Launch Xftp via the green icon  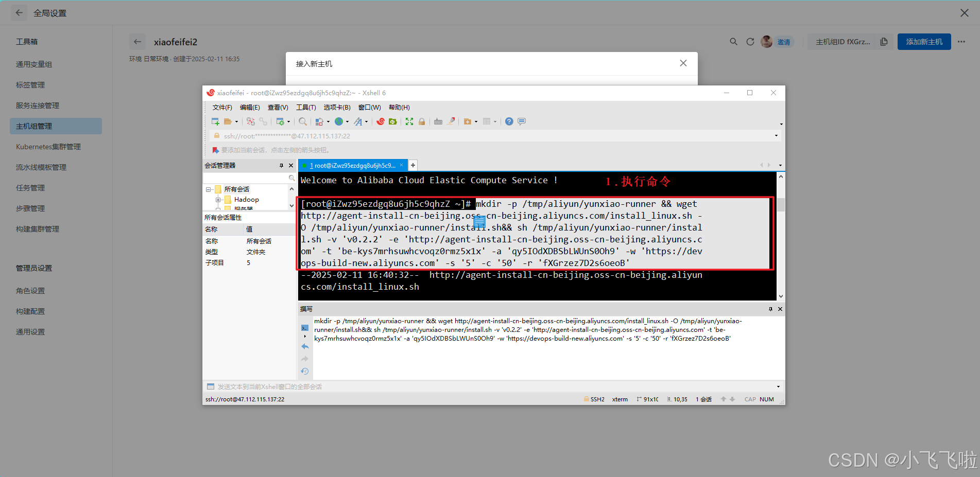pyautogui.click(x=393, y=121)
